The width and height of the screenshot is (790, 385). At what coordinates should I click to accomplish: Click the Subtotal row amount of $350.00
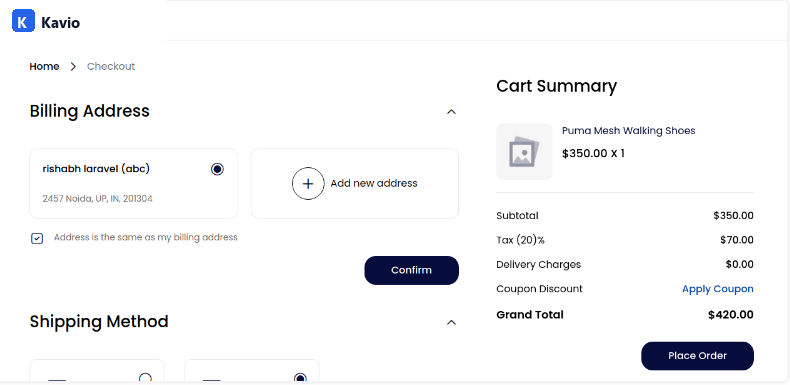click(x=733, y=216)
